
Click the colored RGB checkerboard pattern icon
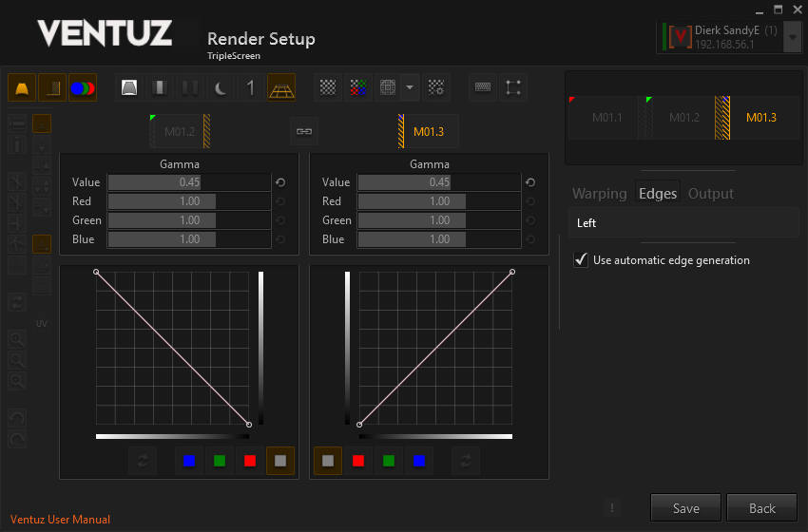[358, 88]
